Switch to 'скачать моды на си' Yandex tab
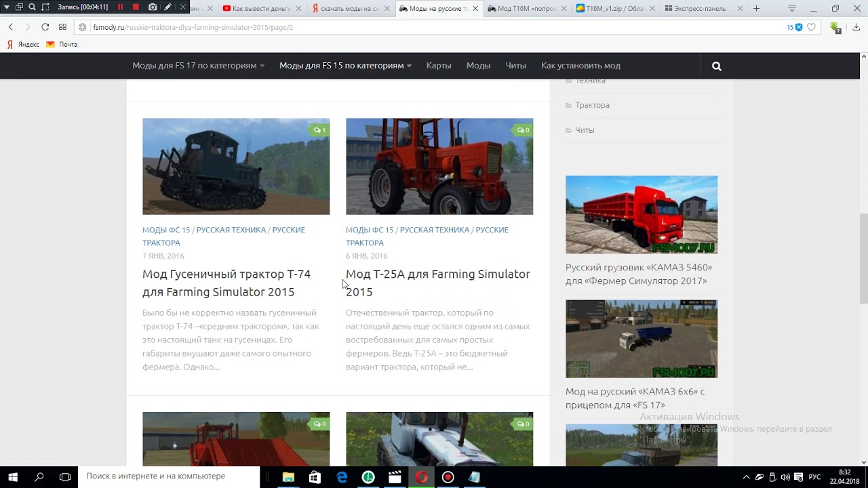Image resolution: width=868 pixels, height=488 pixels. 351,9
